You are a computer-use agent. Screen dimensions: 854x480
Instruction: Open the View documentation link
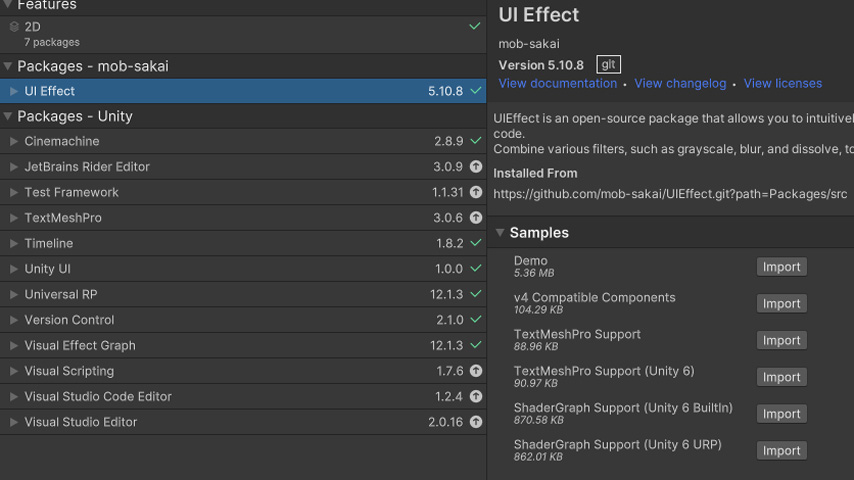pyautogui.click(x=558, y=83)
